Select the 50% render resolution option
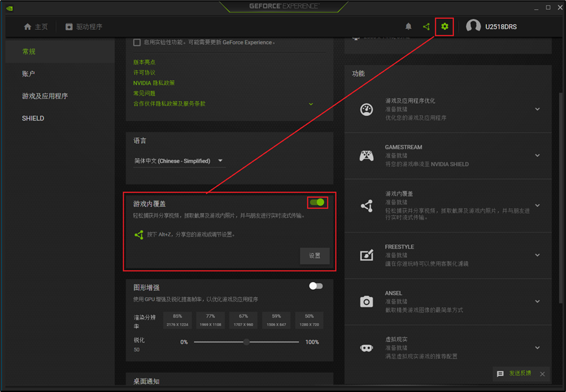Screen dimensions: 566x392 click(x=309, y=320)
